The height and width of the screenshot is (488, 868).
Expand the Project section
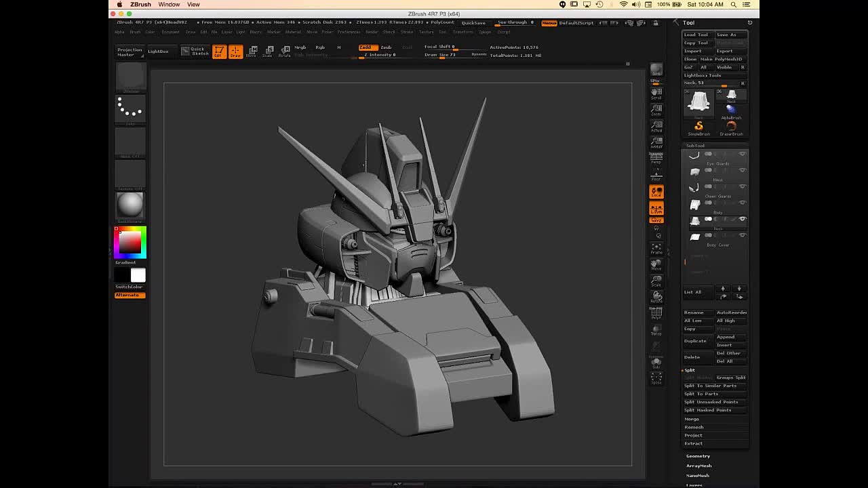click(x=693, y=435)
